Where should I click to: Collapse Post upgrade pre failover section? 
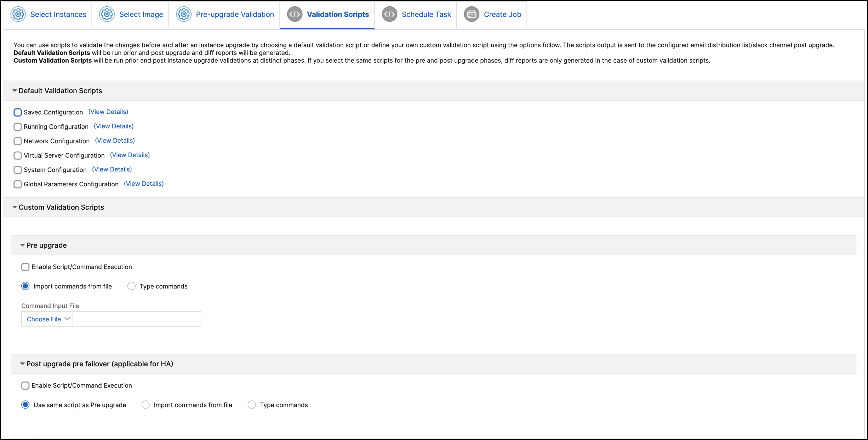tap(22, 364)
